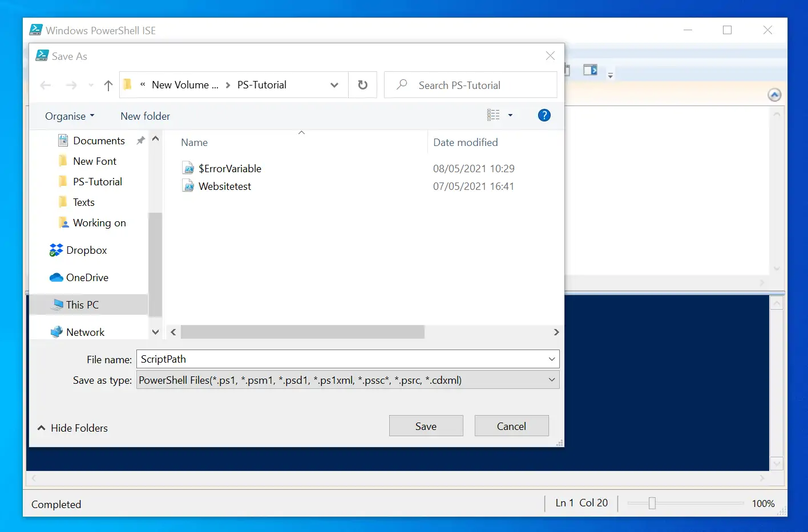This screenshot has width=808, height=532.
Task: Click the ISE show command add-on icon
Action: pyautogui.click(x=590, y=70)
